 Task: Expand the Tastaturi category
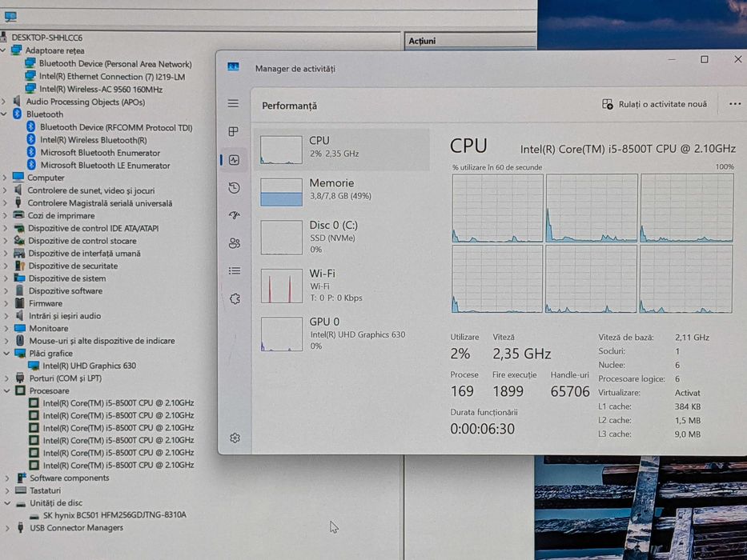7,490
